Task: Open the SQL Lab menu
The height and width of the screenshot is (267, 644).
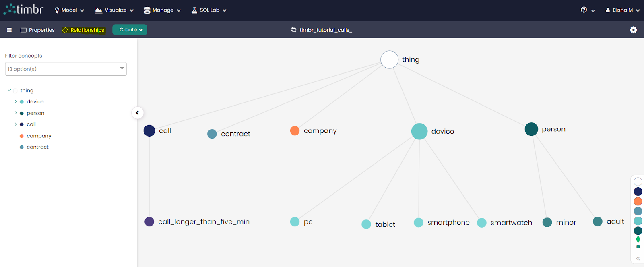Action: tap(209, 10)
